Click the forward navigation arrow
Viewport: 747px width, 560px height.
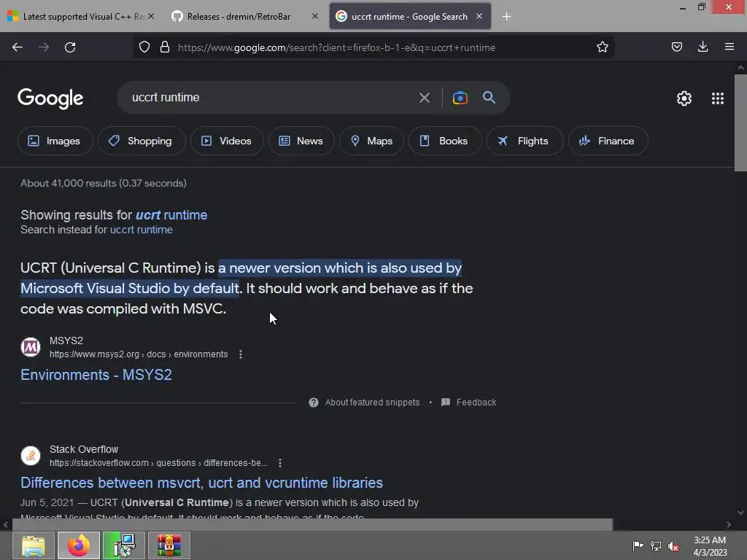click(44, 47)
